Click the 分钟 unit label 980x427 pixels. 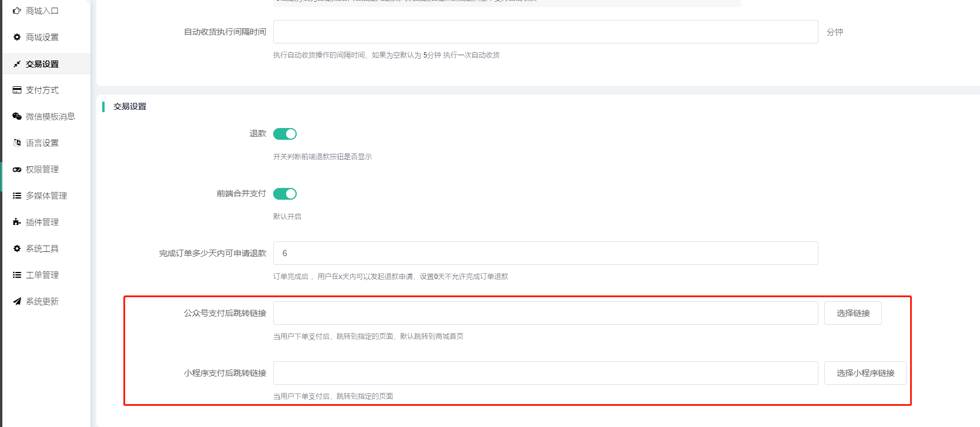[835, 32]
